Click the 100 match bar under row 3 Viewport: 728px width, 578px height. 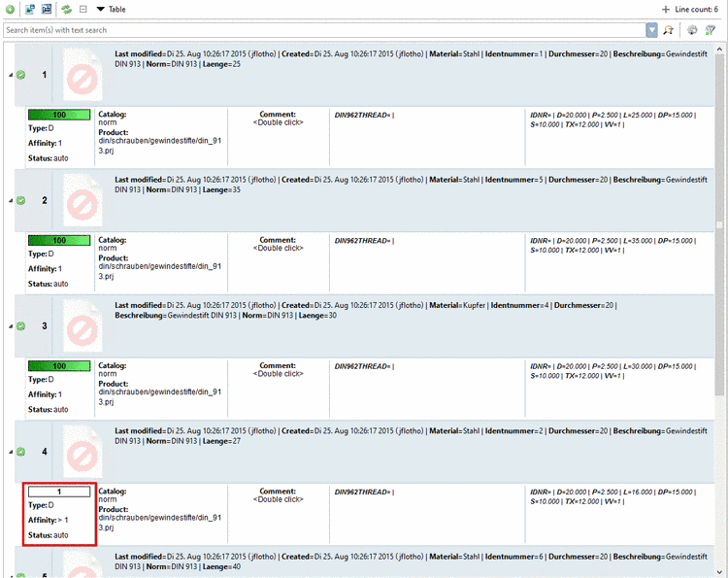59,366
